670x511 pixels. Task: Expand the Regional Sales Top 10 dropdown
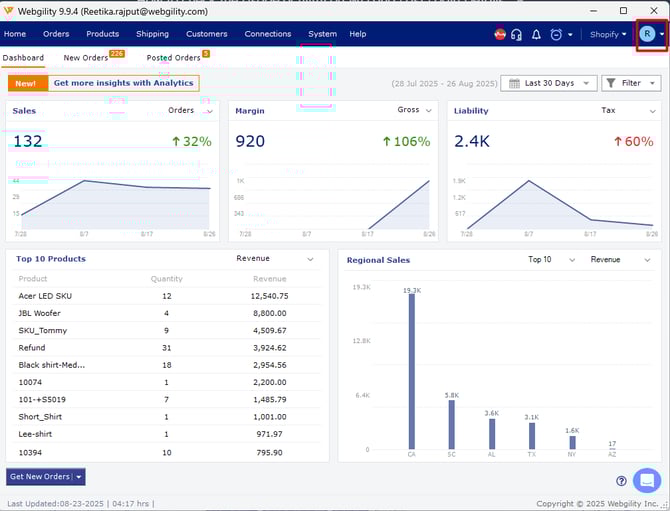coord(547,259)
